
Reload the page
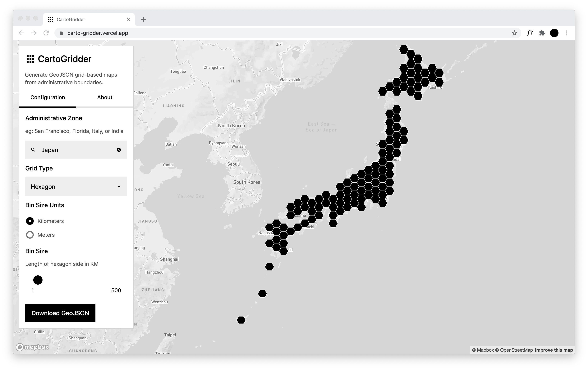[x=46, y=33]
